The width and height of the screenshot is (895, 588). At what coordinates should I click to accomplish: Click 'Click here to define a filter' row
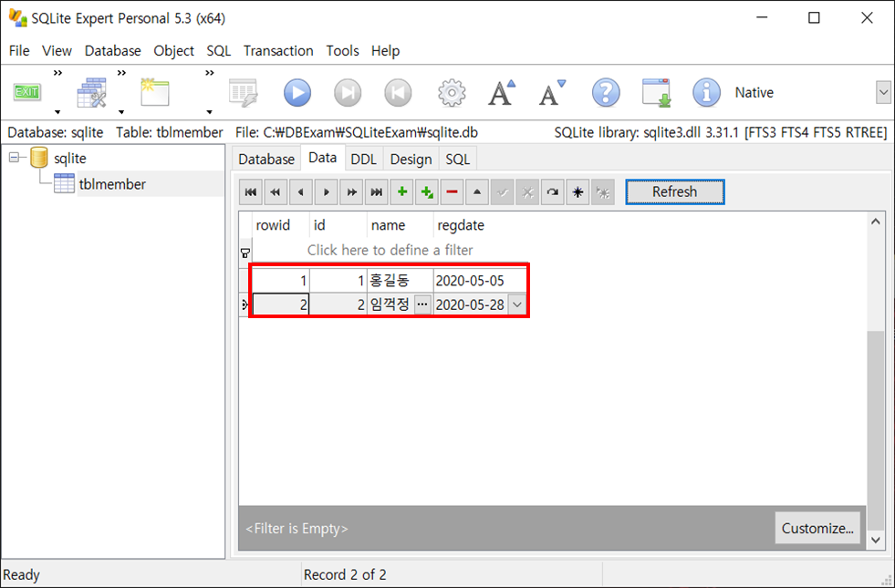tap(390, 250)
